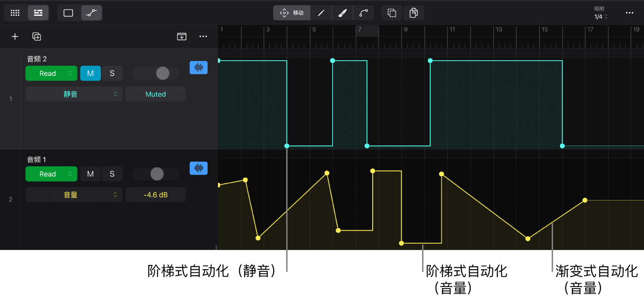Select the 音频 2 track name
This screenshot has width=644, height=299.
(37, 59)
